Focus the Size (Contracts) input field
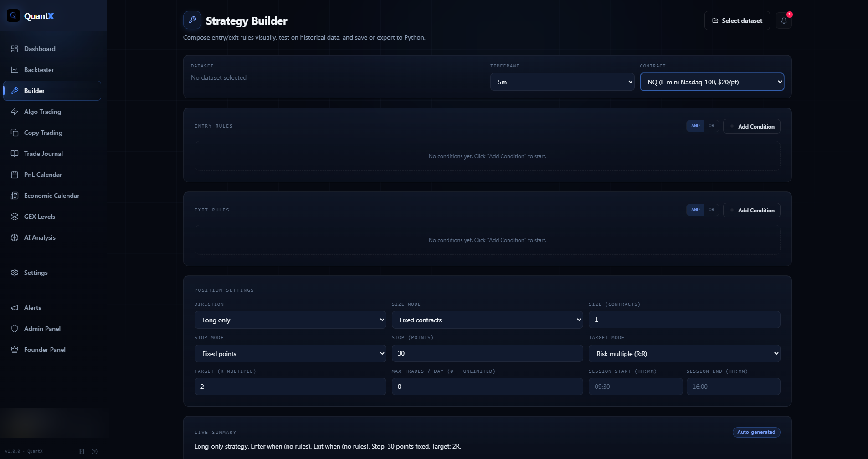This screenshot has width=868, height=459. tap(684, 320)
